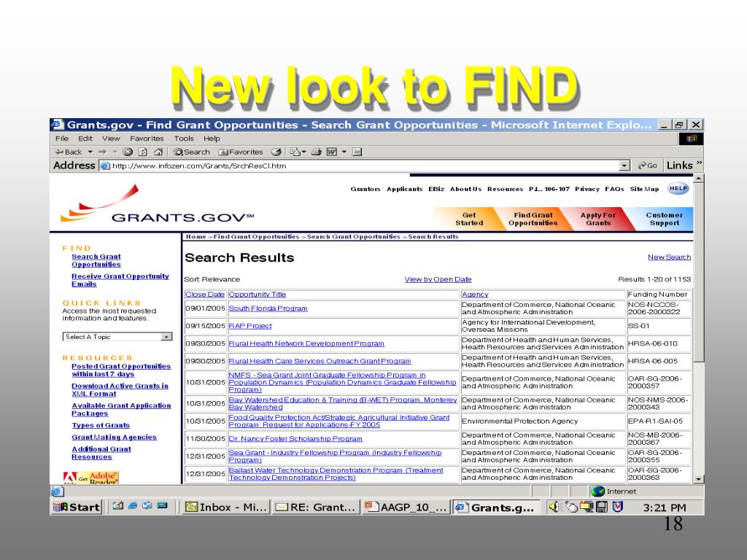Click the Grantors top navigation link

(x=365, y=189)
